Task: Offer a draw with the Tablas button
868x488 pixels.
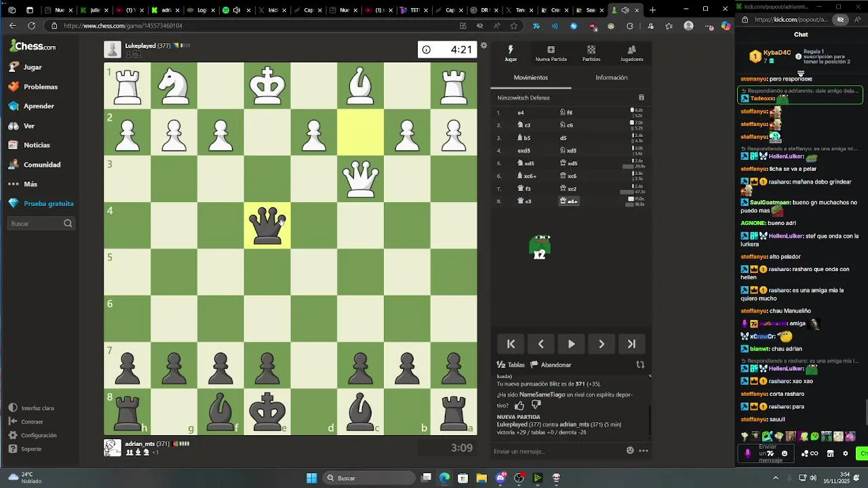Action: point(511,365)
